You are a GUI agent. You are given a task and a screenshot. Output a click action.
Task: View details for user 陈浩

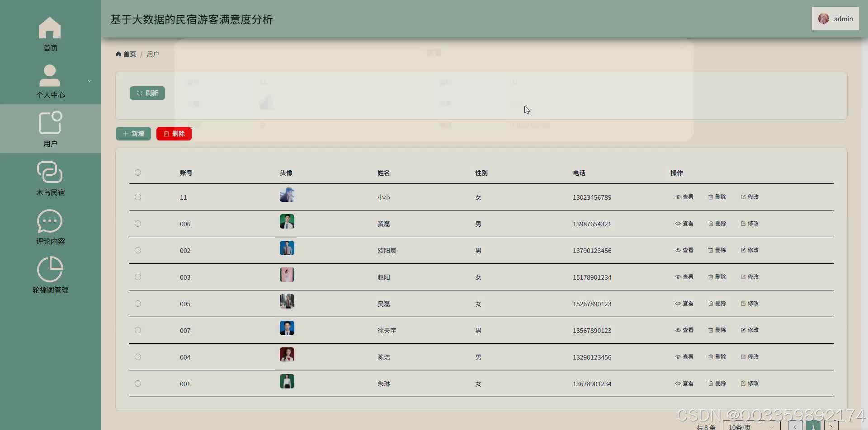click(x=684, y=357)
